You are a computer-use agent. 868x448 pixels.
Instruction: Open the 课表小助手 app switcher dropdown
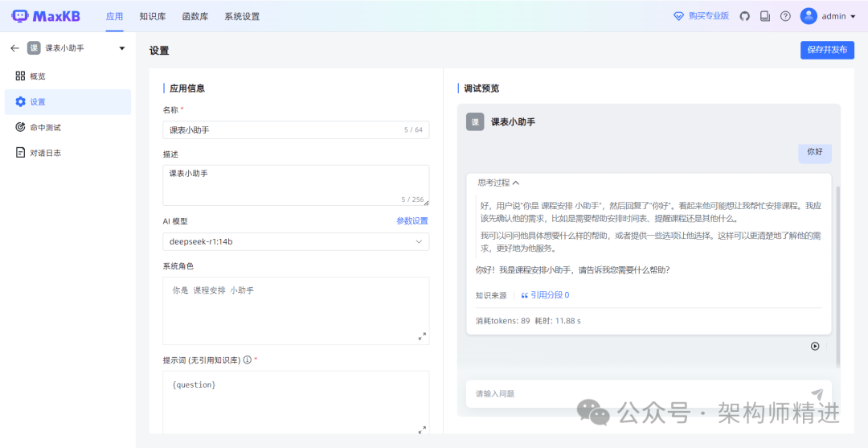tap(122, 49)
